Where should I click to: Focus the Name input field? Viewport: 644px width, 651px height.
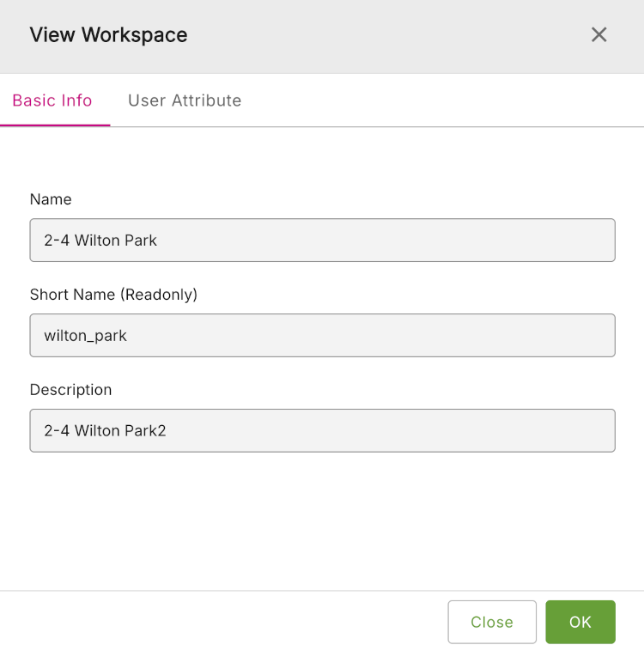coord(322,240)
